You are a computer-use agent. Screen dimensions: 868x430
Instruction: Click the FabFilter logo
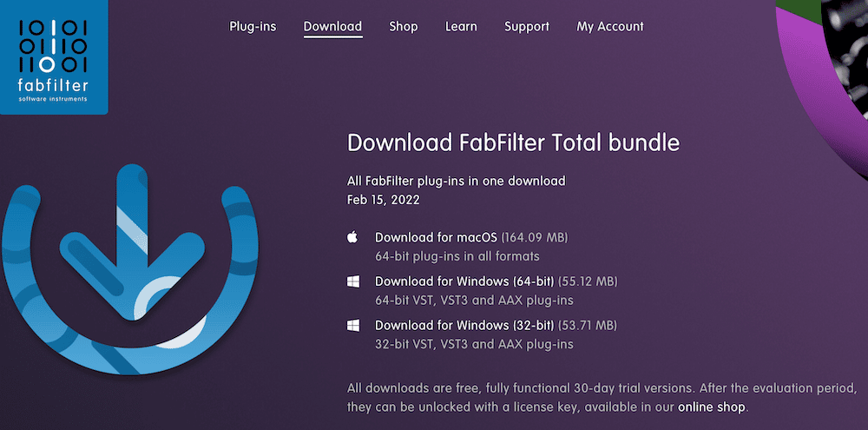tap(54, 56)
